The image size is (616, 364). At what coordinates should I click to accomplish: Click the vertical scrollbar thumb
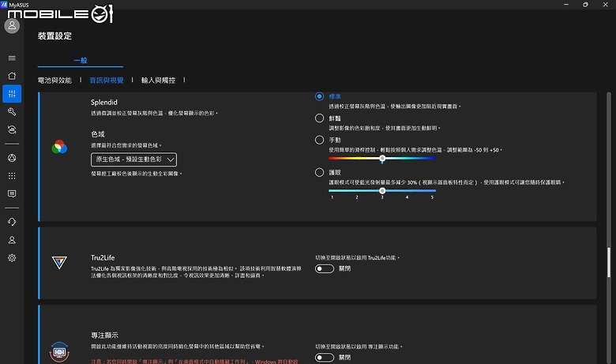(609, 262)
